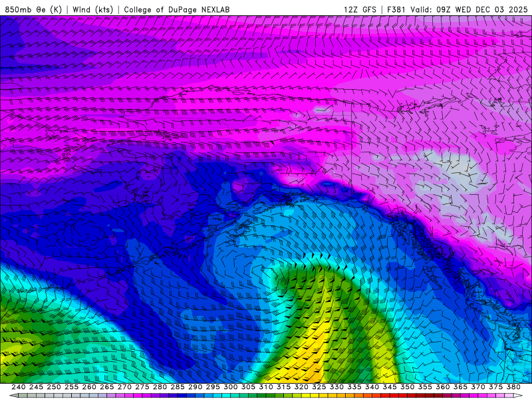Click the 270 color scale label

pos(124,387)
